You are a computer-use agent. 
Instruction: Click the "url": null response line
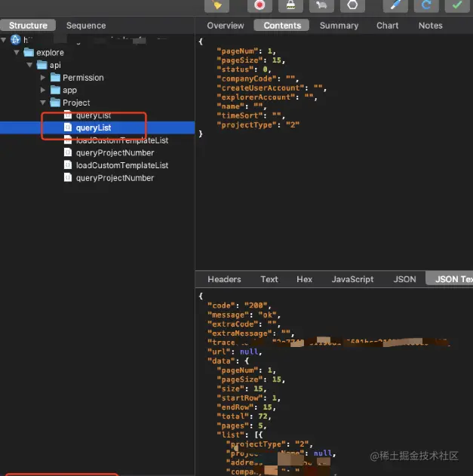tap(235, 352)
